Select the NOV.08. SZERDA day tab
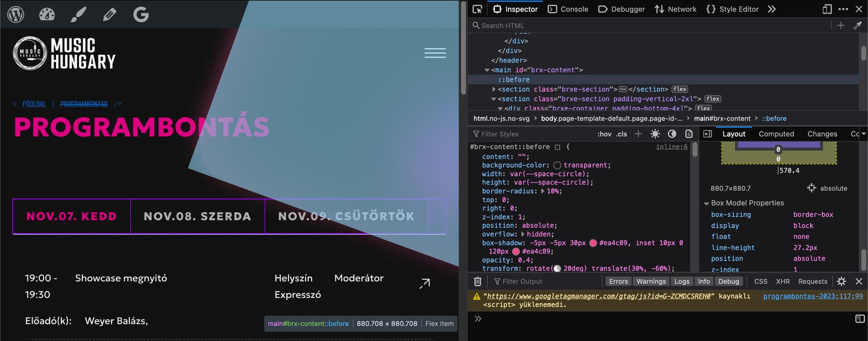 pyautogui.click(x=197, y=216)
